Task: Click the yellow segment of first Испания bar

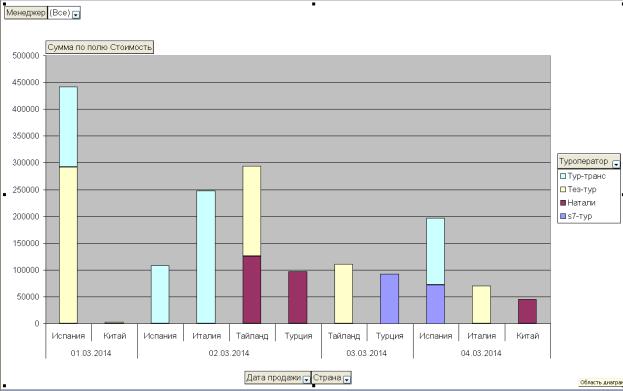Action: point(68,245)
